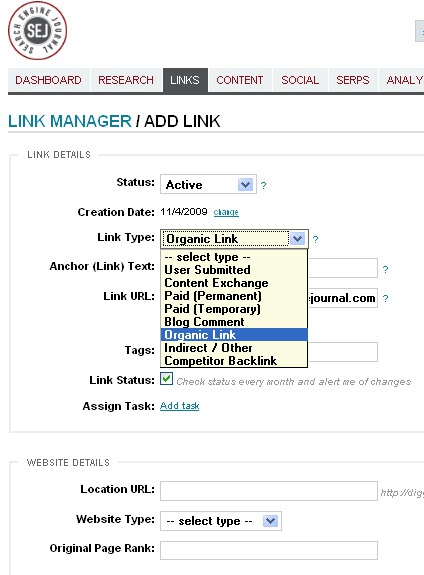The height and width of the screenshot is (575, 424).
Task: Switch to the Content tab
Action: (240, 80)
